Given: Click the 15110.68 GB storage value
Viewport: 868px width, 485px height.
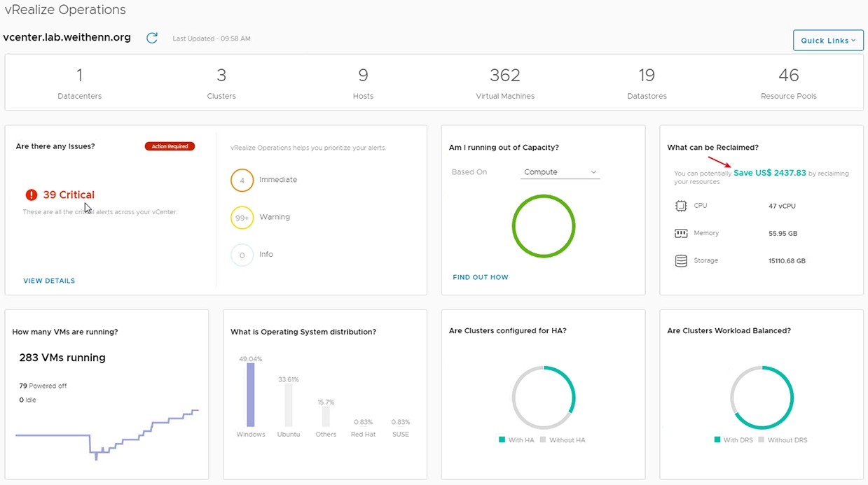Looking at the screenshot, I should click(x=787, y=261).
